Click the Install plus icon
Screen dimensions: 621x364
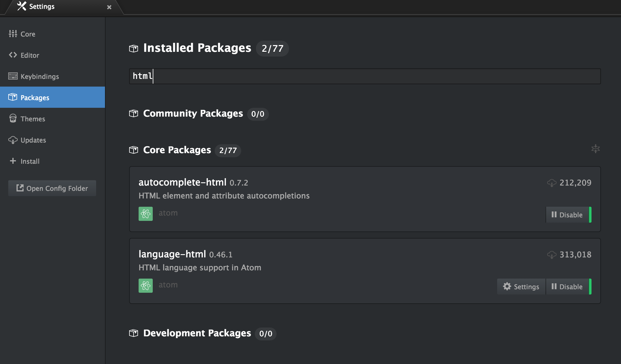[13, 161]
